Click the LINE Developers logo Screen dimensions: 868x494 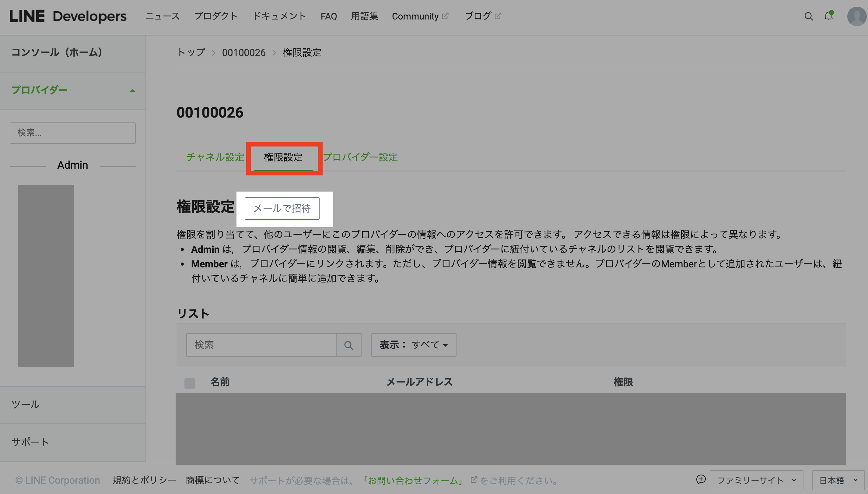pos(68,16)
